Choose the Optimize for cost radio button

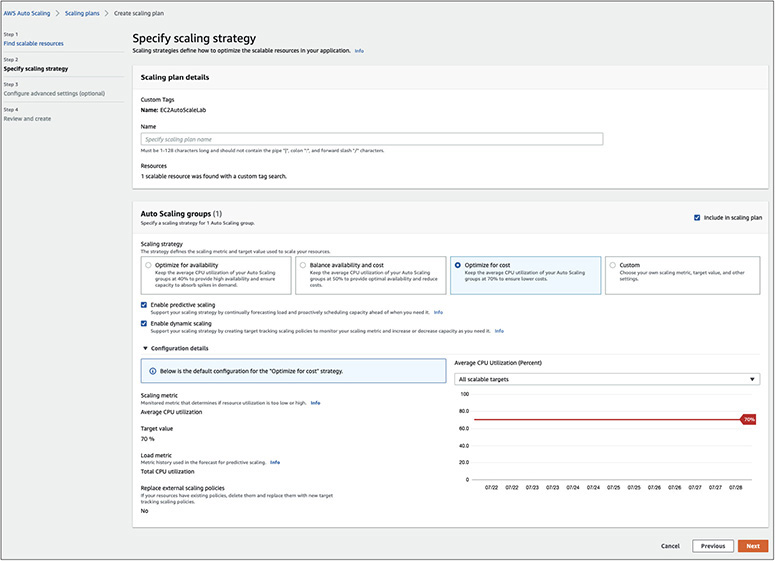click(x=458, y=266)
